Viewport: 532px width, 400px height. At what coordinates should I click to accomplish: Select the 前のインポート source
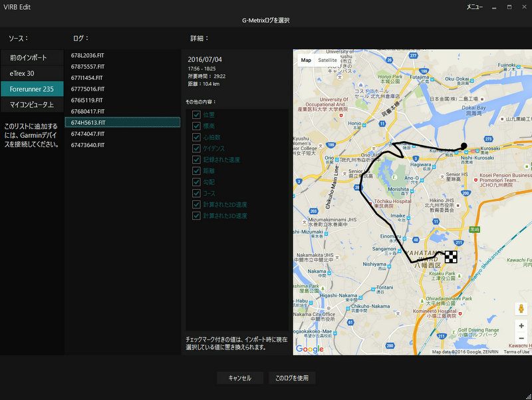coord(32,57)
